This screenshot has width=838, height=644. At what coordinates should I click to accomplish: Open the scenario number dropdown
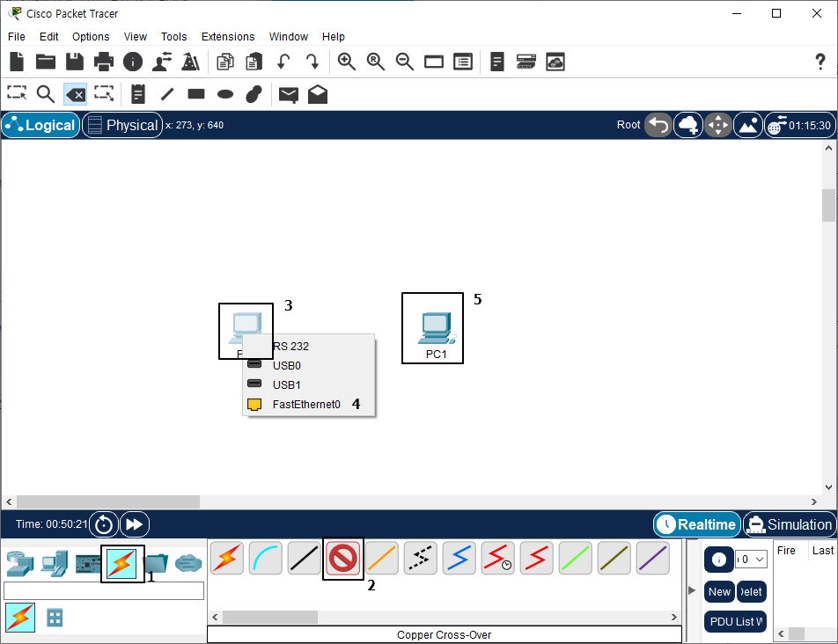(x=751, y=559)
